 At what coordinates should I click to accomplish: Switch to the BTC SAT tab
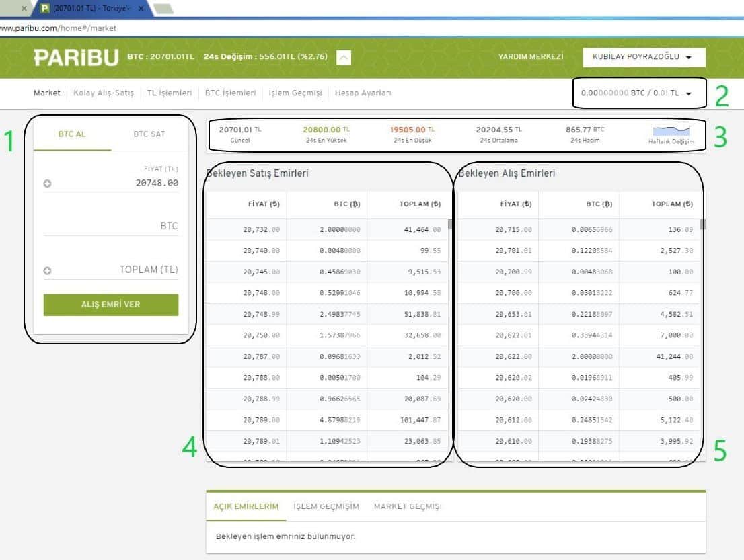point(149,134)
